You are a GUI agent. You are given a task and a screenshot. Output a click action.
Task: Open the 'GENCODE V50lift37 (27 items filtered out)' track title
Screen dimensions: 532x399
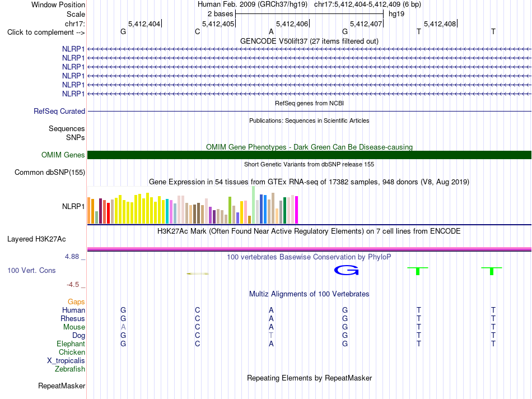309,41
